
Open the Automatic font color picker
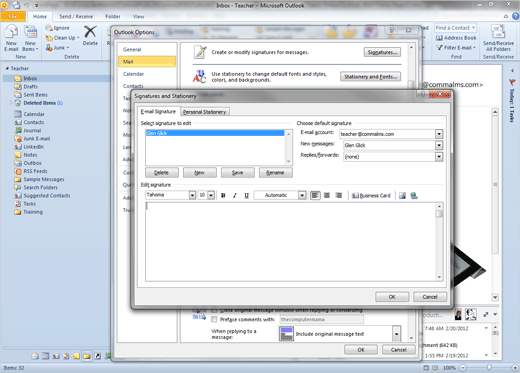tap(302, 195)
